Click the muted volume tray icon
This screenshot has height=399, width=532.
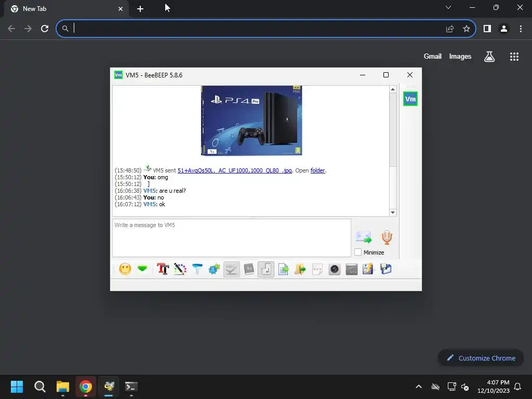coord(465,387)
